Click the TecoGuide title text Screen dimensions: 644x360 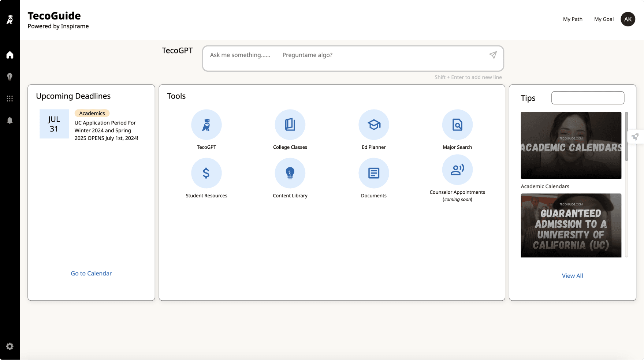[54, 16]
